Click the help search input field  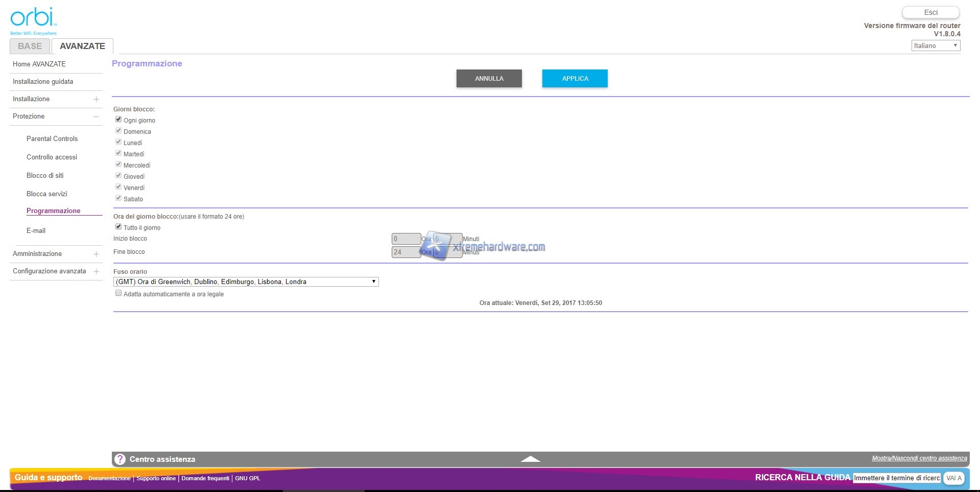click(897, 478)
